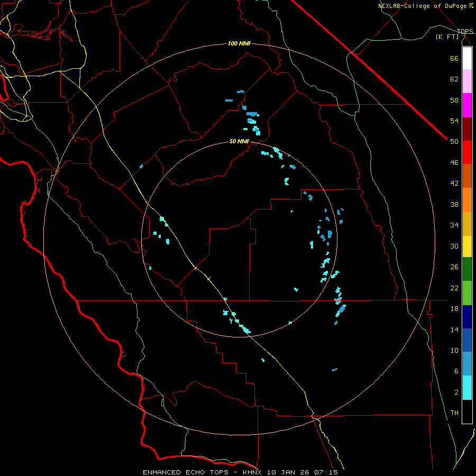476x476 pixels.
Task: Select the 34 legend value
Action: click(x=454, y=225)
